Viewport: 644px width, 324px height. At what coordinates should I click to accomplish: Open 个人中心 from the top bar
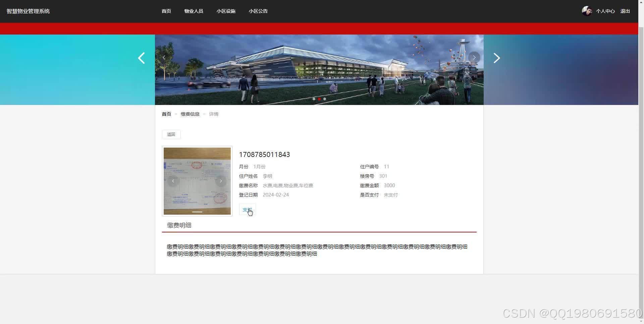point(605,11)
